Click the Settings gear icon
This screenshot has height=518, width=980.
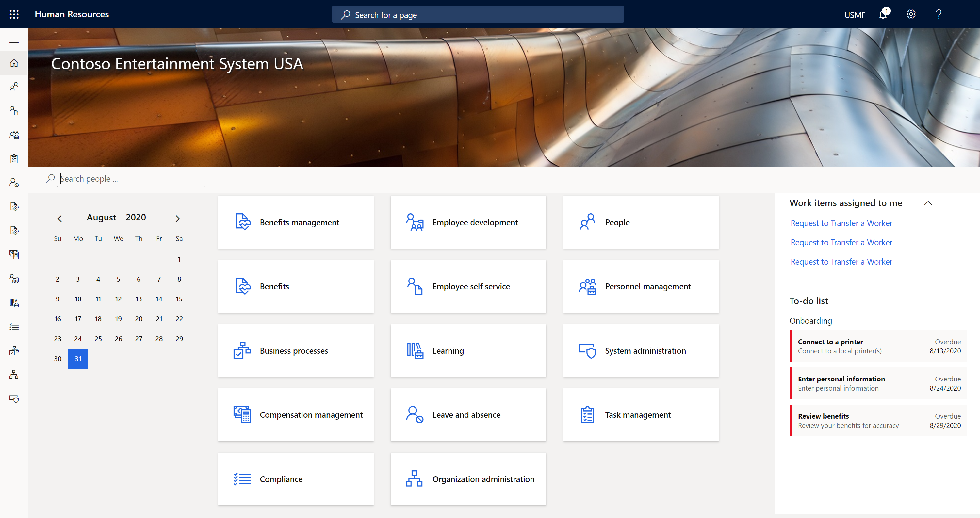(x=911, y=14)
